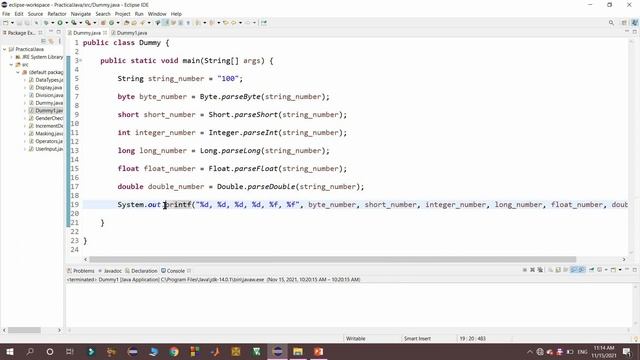The width and height of the screenshot is (640, 360).
Task: Click the Search magnifier icon in top right
Action: pyautogui.click(x=611, y=23)
